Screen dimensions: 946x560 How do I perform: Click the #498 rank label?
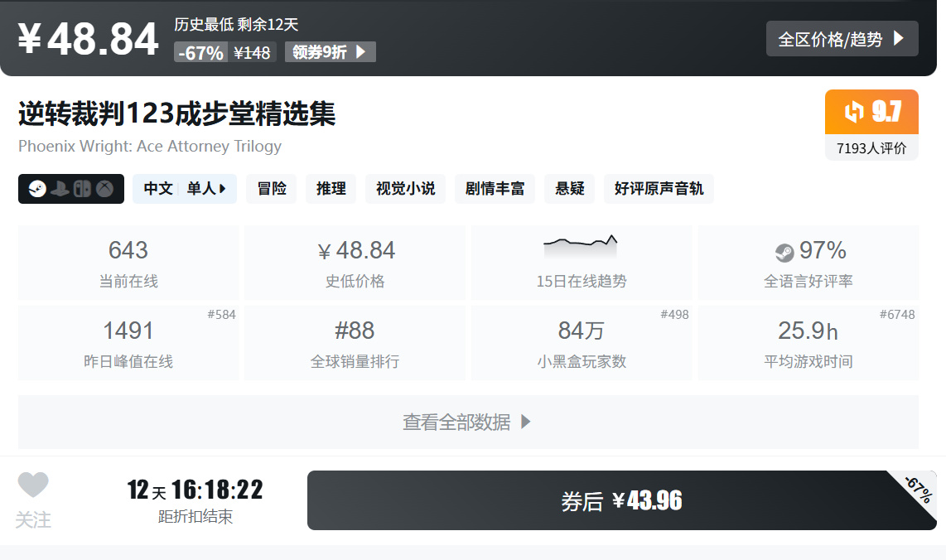tap(674, 315)
